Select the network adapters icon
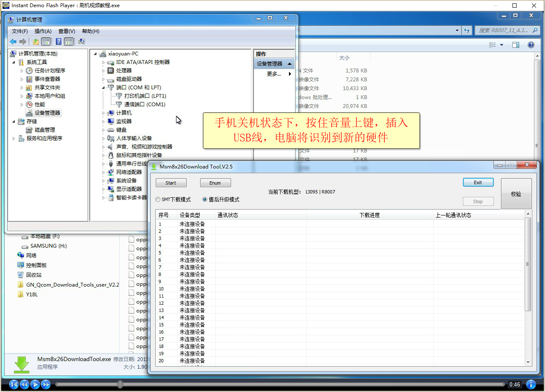The height and width of the screenshot is (392, 545). pos(111,172)
